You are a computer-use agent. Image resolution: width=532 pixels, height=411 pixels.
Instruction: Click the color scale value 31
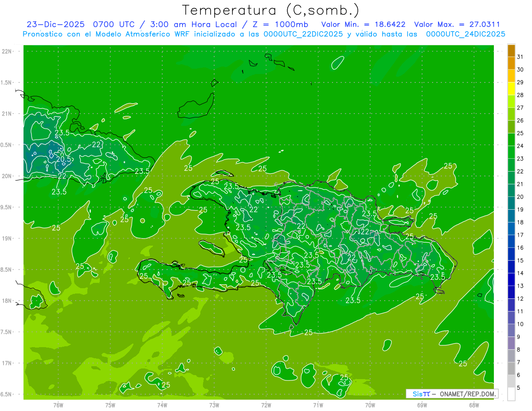[x=520, y=57]
